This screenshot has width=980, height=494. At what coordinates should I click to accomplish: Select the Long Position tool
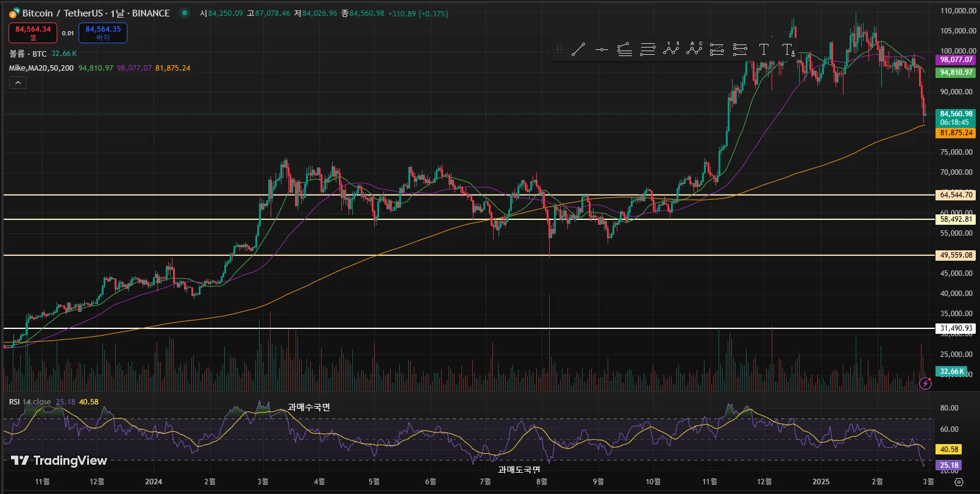717,49
